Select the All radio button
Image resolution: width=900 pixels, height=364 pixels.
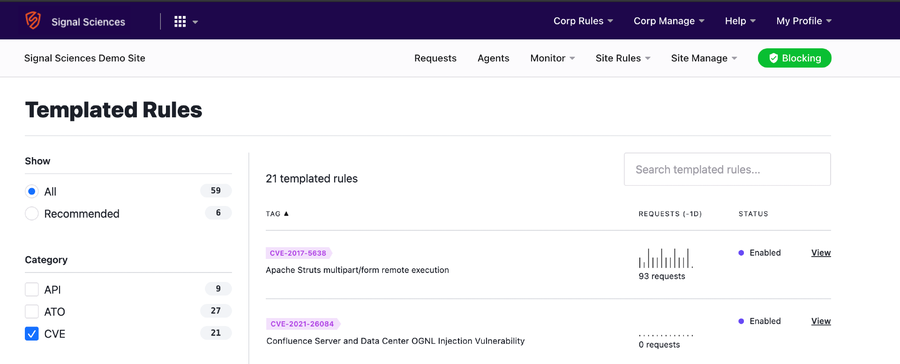(x=32, y=191)
